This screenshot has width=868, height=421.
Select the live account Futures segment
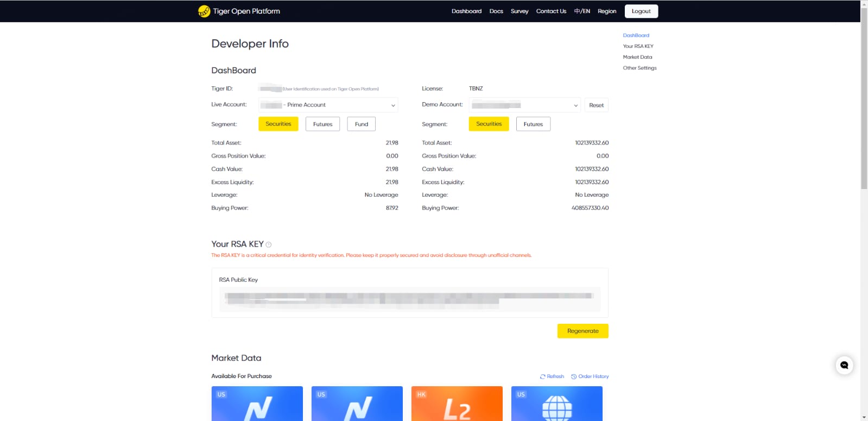click(322, 124)
